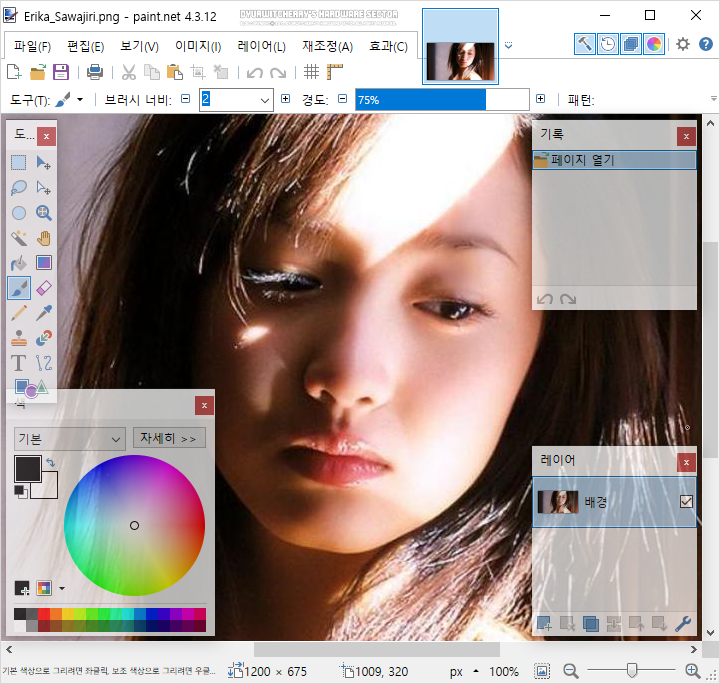The image size is (720, 684).
Task: Create a new image file
Action: click(x=14, y=72)
